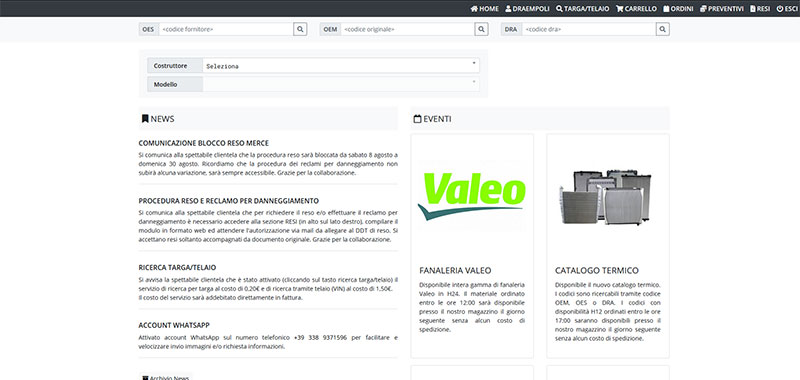Screen dimensions: 800x380
Task: Focus the DRA codice dra field
Action: [x=589, y=30]
